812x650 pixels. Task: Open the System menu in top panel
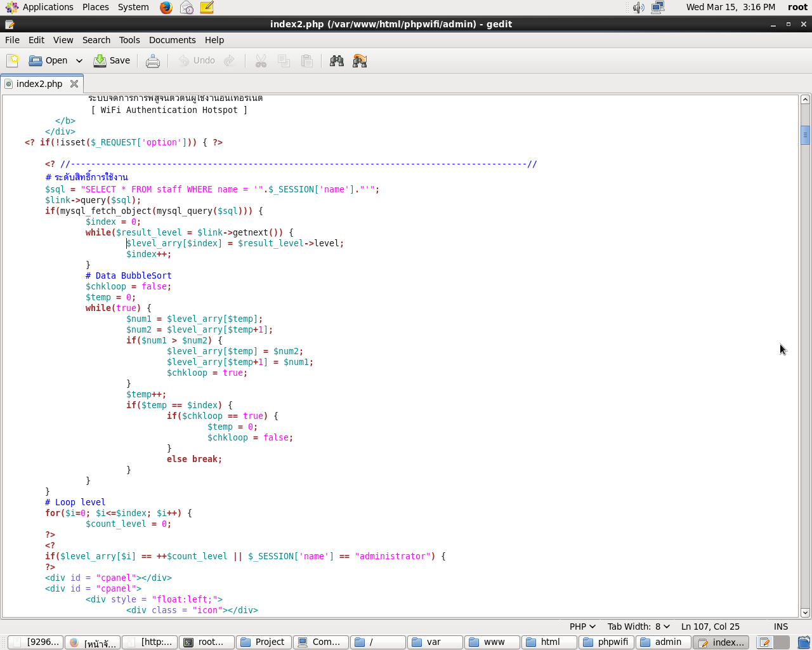(133, 7)
